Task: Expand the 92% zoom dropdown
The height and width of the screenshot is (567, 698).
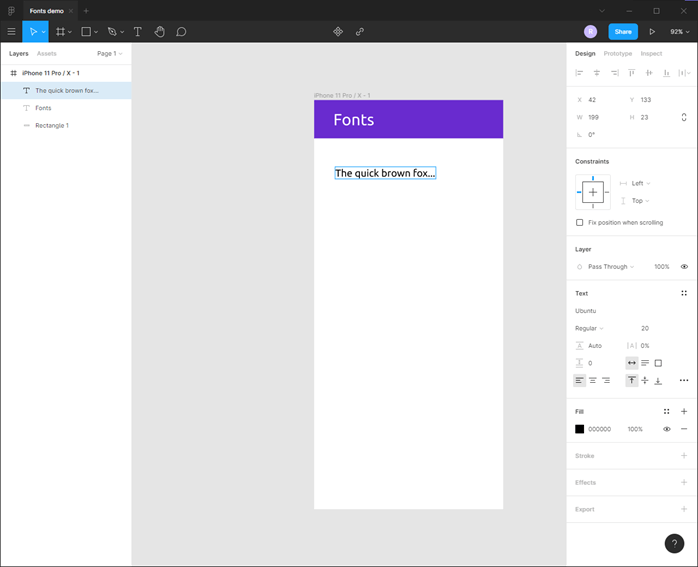Action: point(679,32)
